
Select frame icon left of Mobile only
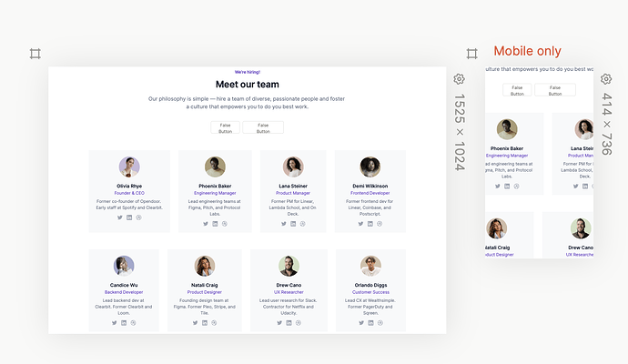pyautogui.click(x=472, y=54)
